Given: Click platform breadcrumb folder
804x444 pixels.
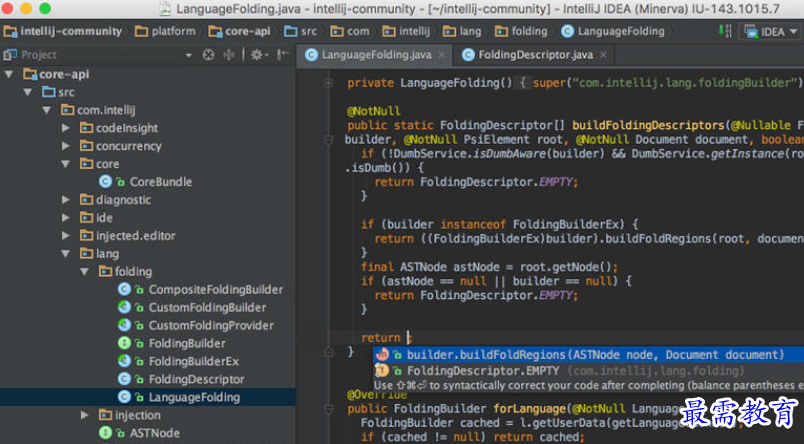Looking at the screenshot, I should pyautogui.click(x=165, y=31).
